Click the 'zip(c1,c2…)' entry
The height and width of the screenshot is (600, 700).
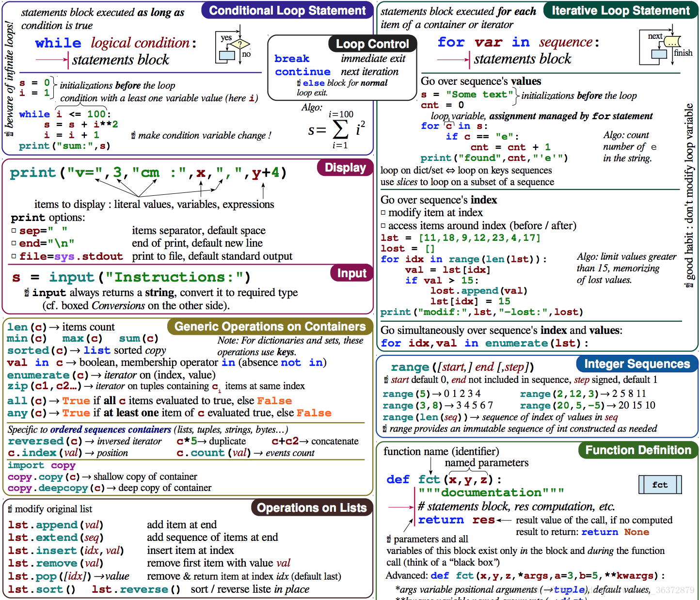click(x=156, y=386)
